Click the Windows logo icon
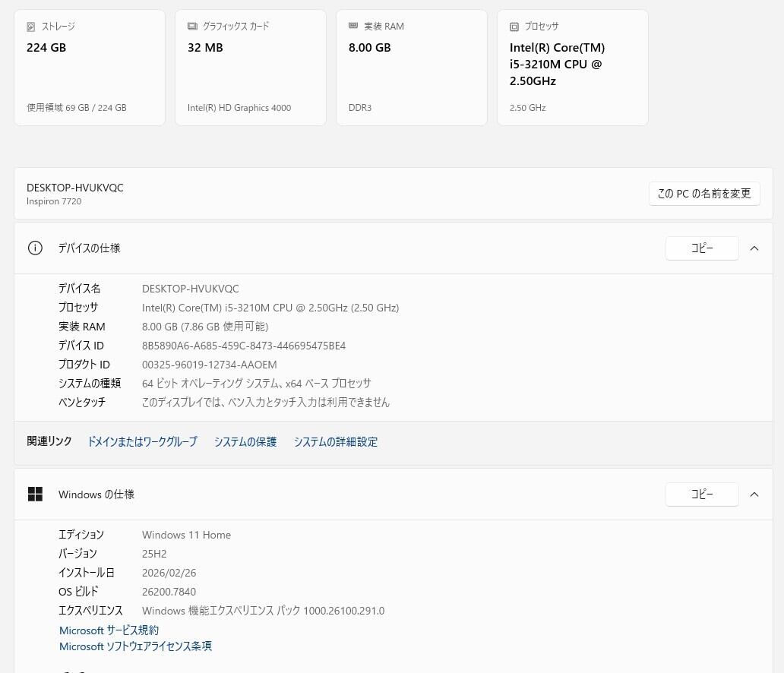Viewport: 784px width, 673px height. (35, 494)
